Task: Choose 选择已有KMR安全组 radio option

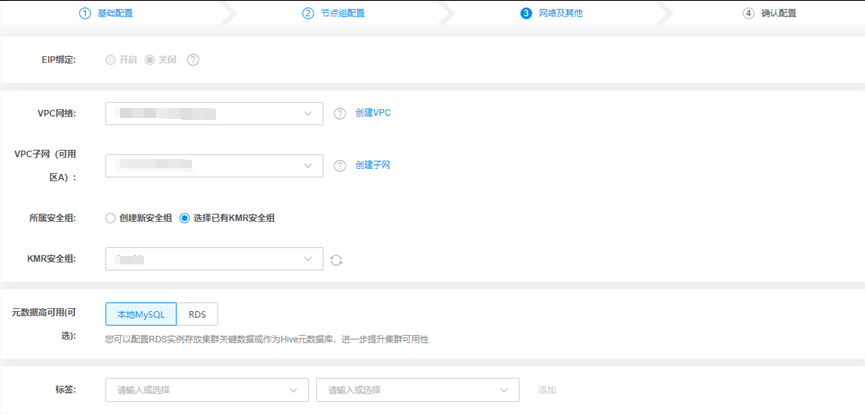Action: (x=185, y=218)
